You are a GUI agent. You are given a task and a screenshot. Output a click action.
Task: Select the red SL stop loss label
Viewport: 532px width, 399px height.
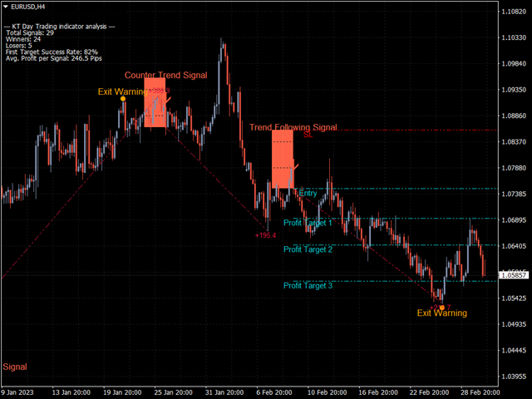click(308, 135)
